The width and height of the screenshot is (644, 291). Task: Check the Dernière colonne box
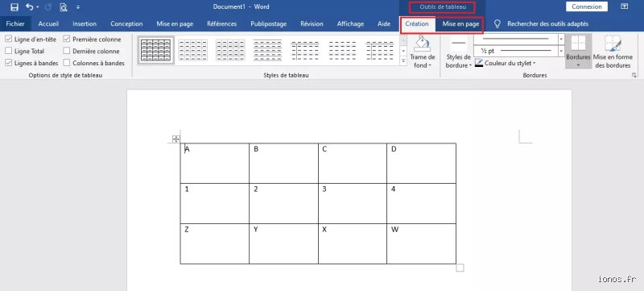click(67, 52)
